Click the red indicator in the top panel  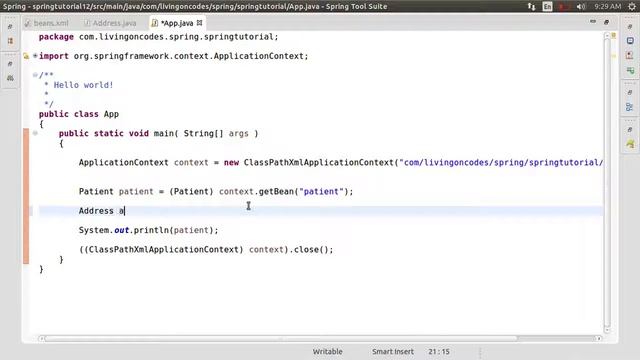point(564,6)
